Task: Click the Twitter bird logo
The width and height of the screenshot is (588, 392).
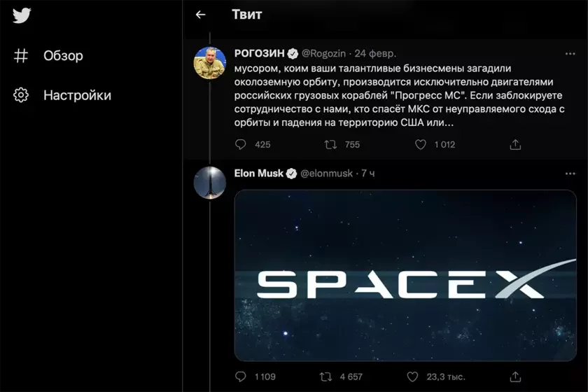Action: point(22,15)
